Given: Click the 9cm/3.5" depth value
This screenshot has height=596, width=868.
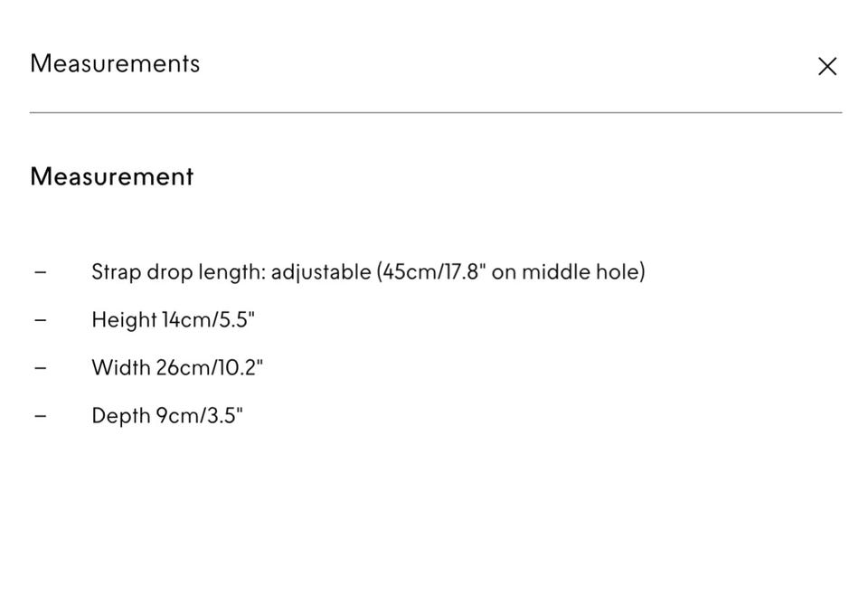Looking at the screenshot, I should pyautogui.click(x=200, y=416).
